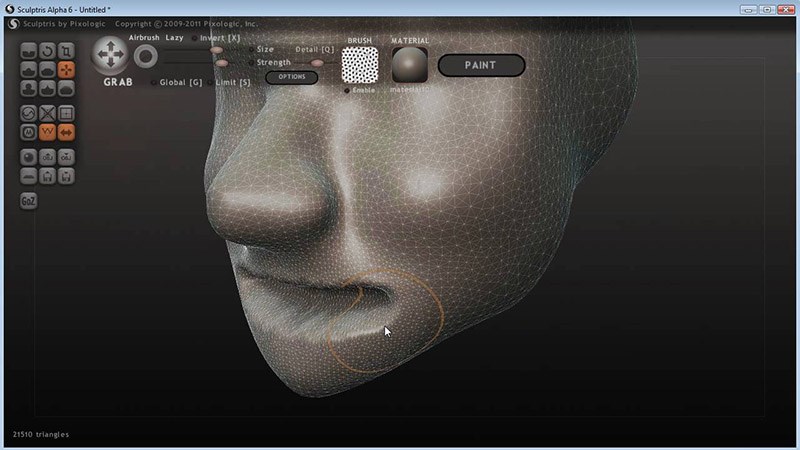Toggle the symmetry double-arrow icon

[66, 132]
